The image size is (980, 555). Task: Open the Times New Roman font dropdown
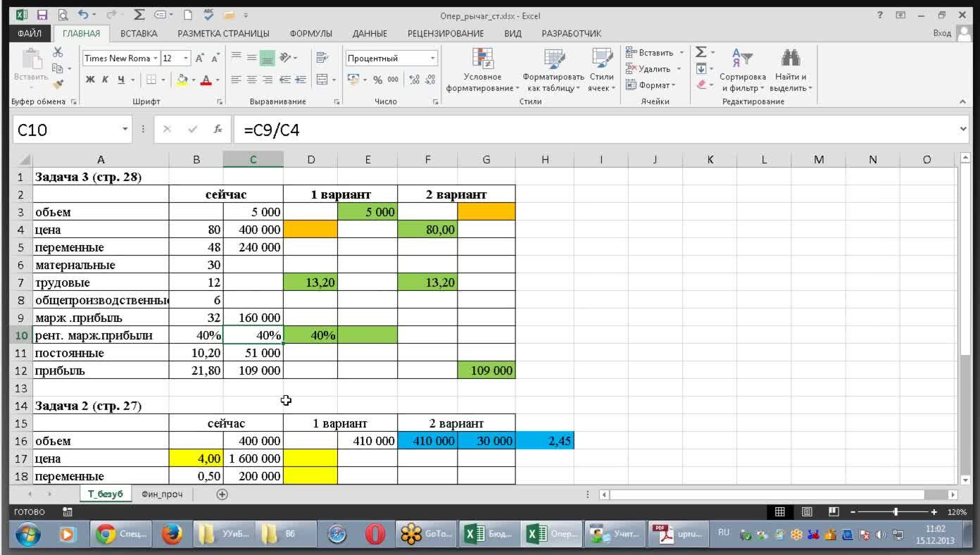point(155,58)
